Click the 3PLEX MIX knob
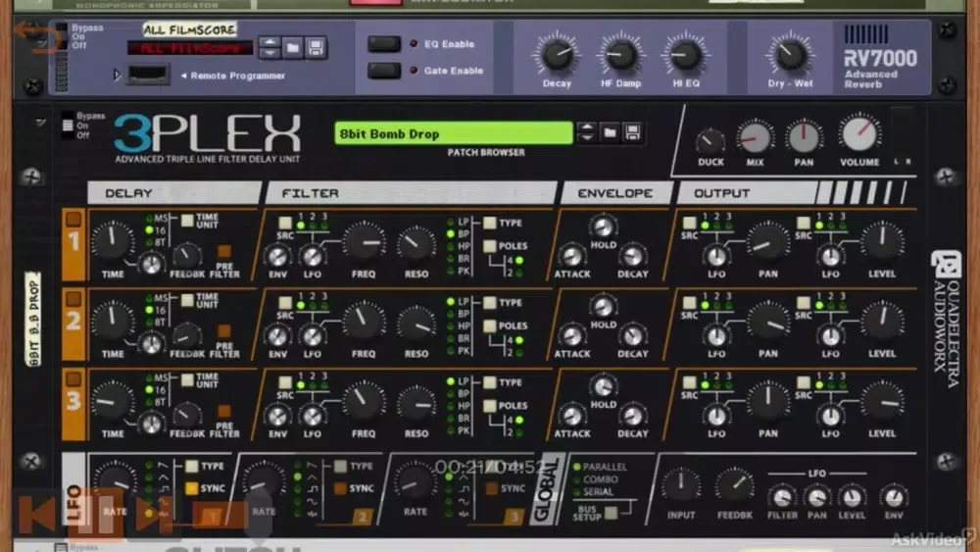 tap(755, 137)
